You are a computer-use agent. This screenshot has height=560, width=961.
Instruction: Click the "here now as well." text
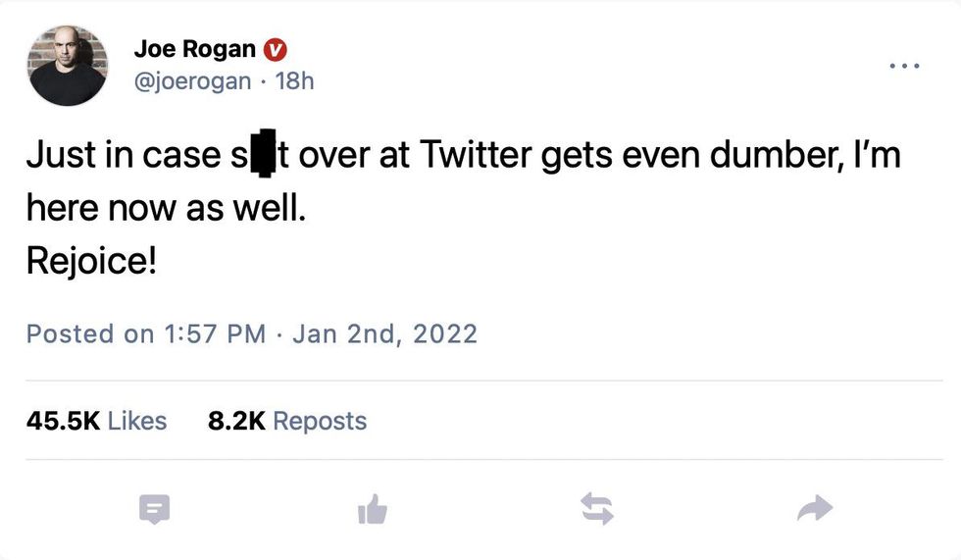tap(166, 209)
